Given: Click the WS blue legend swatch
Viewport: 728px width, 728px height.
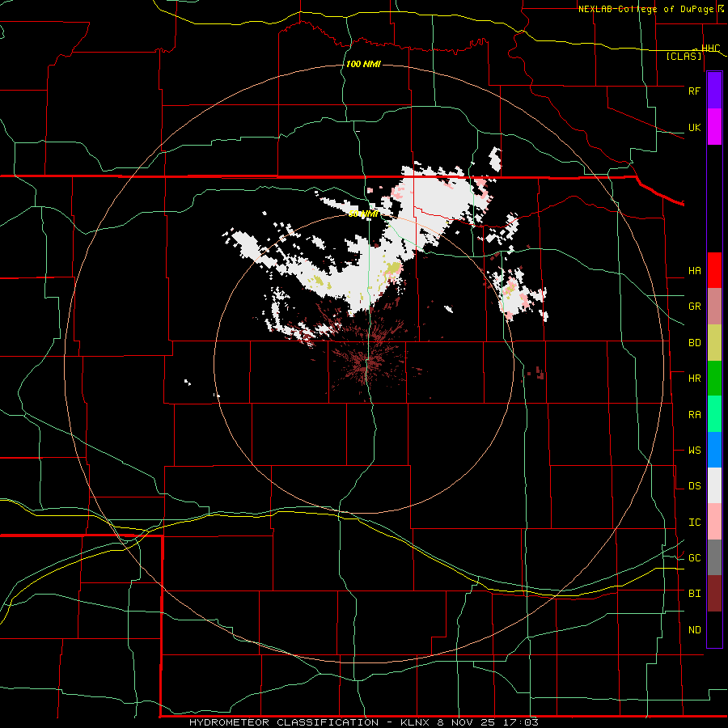Looking at the screenshot, I should (x=714, y=450).
